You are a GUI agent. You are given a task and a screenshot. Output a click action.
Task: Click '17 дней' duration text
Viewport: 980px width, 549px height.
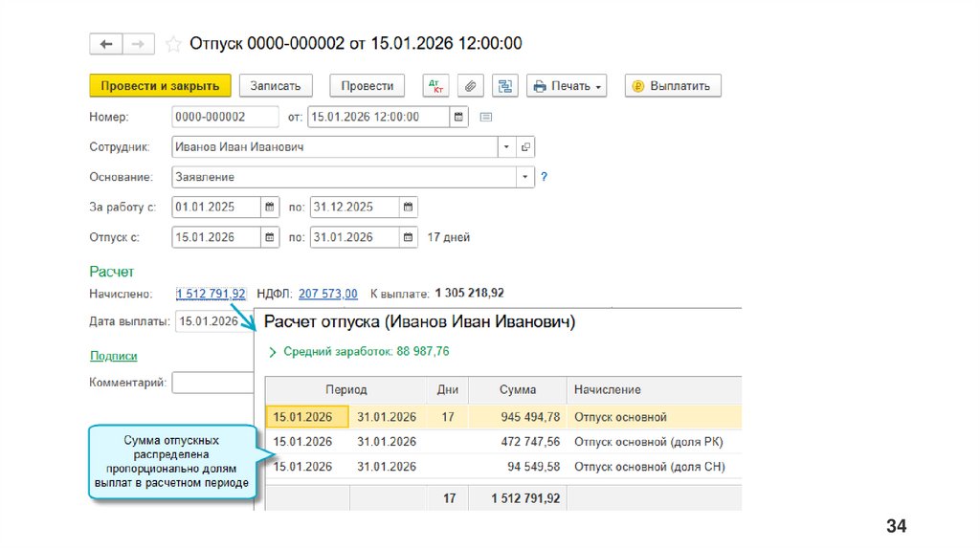click(448, 237)
